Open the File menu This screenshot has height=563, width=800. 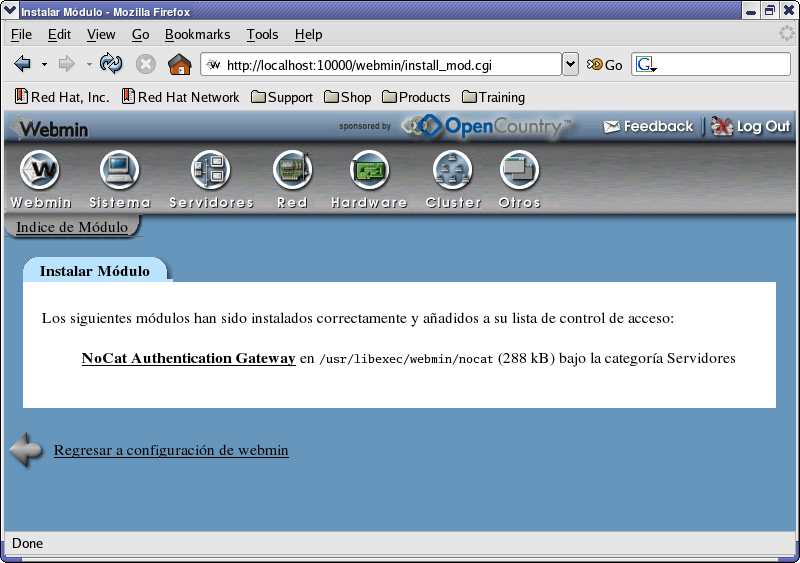tap(21, 34)
